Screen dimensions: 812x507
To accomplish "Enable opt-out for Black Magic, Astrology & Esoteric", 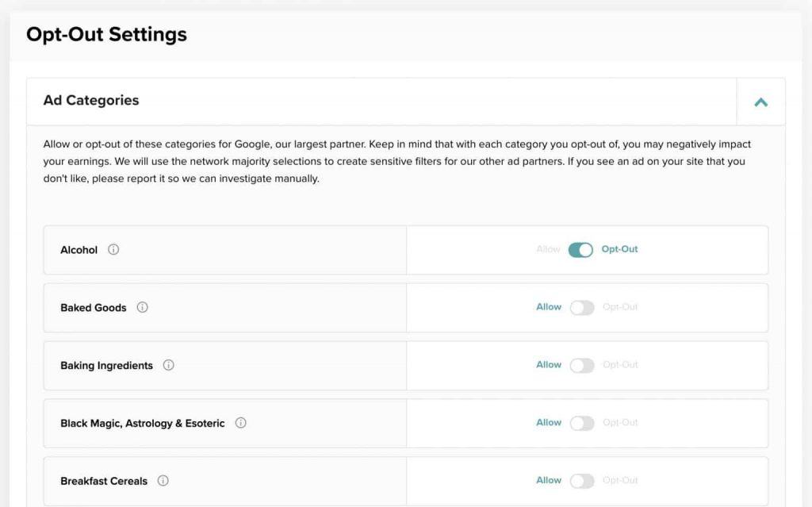I will [x=581, y=423].
